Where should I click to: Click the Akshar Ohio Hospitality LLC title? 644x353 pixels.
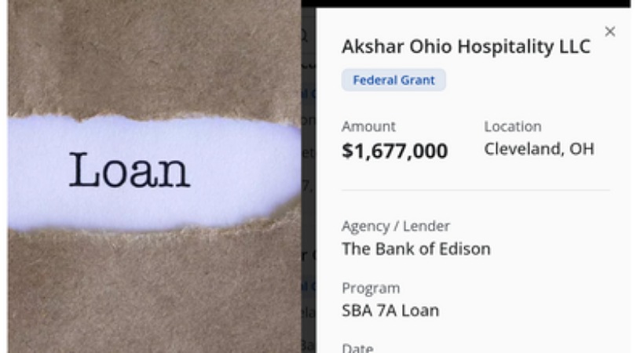pyautogui.click(x=466, y=47)
